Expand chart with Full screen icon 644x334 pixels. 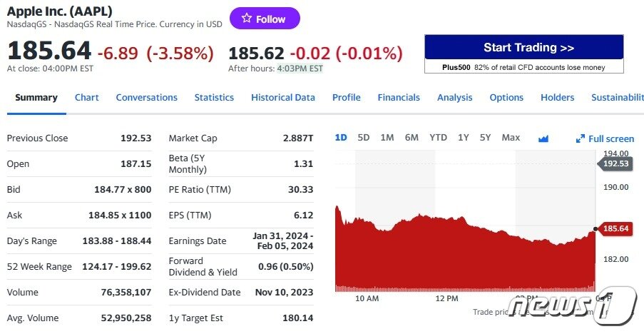[x=605, y=138]
